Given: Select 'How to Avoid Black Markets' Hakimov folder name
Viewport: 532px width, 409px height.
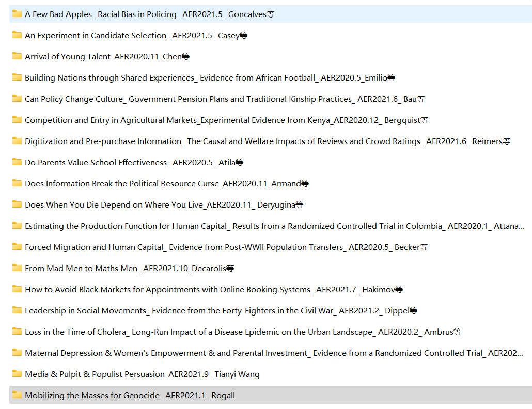Looking at the screenshot, I should point(214,289).
